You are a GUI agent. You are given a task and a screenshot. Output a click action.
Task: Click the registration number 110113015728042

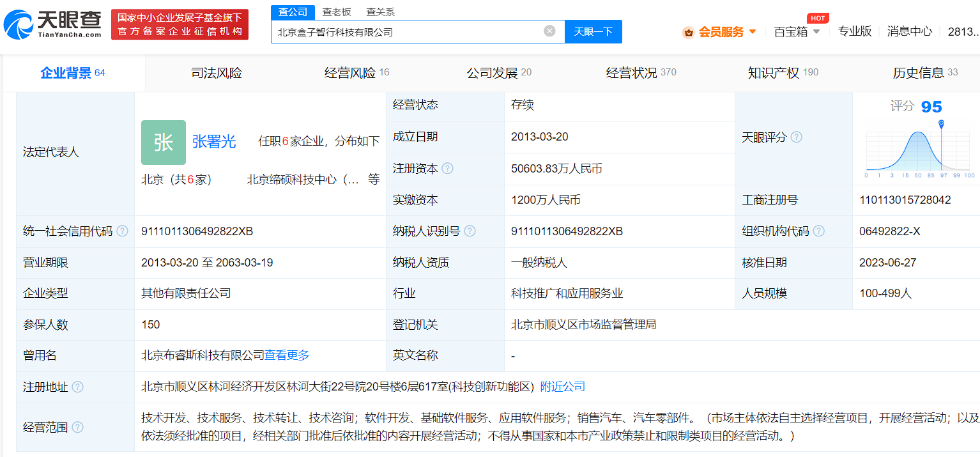(x=905, y=200)
